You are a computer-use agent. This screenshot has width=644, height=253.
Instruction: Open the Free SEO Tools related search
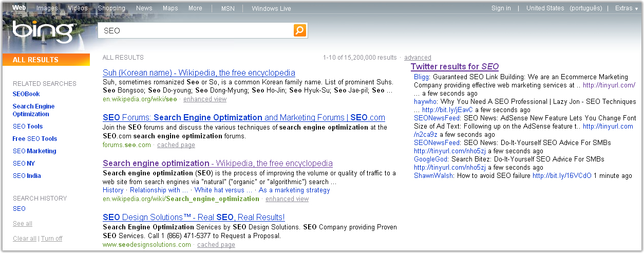click(x=35, y=139)
